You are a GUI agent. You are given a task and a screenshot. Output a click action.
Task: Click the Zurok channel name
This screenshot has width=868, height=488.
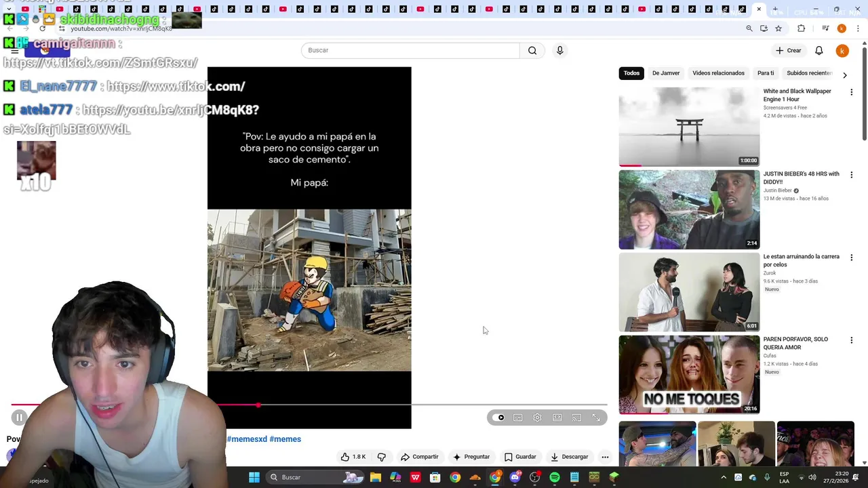(770, 273)
